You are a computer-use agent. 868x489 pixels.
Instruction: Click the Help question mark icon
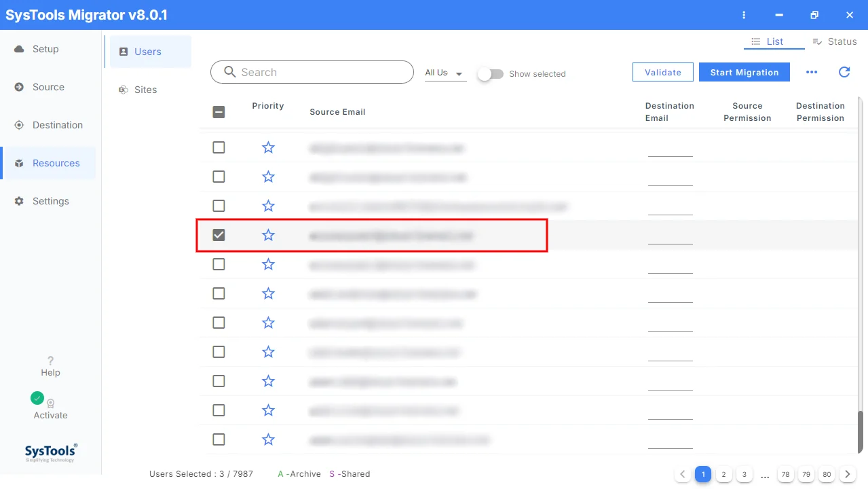[x=50, y=361]
